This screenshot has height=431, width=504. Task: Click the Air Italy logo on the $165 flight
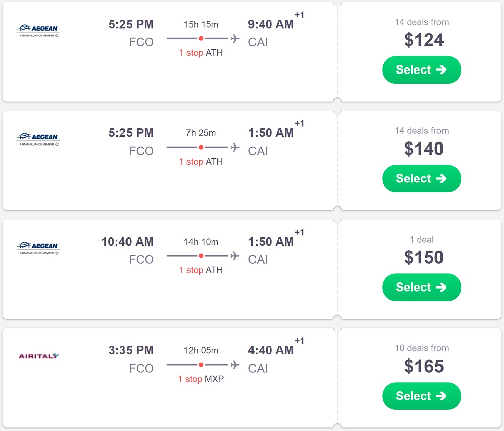39,356
